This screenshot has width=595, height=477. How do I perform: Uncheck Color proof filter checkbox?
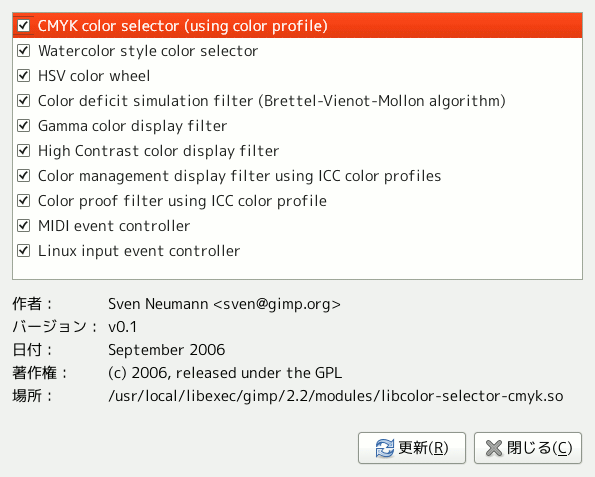24,200
